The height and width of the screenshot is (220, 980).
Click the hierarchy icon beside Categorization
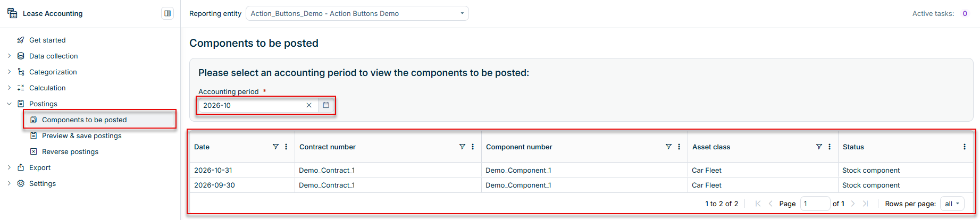[21, 72]
